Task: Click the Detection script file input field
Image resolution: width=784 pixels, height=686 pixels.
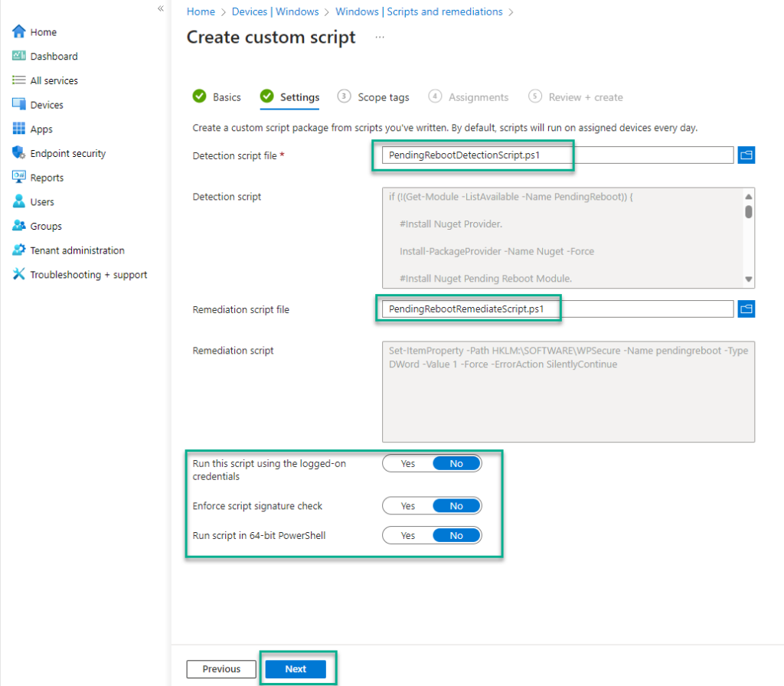Action: click(557, 155)
